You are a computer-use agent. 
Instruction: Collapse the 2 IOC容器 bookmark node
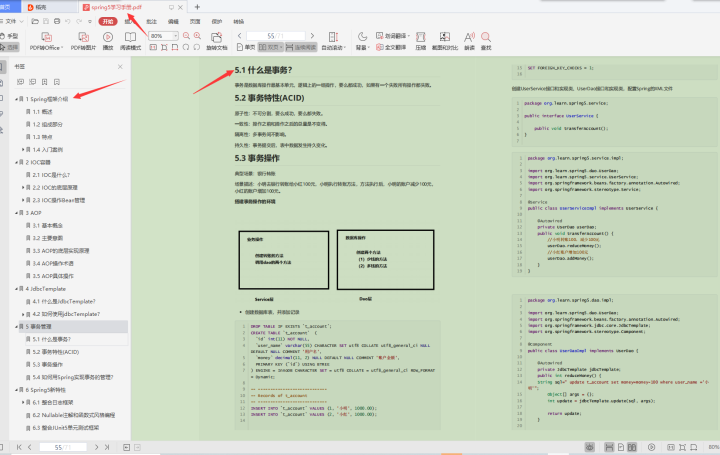[x=17, y=162]
